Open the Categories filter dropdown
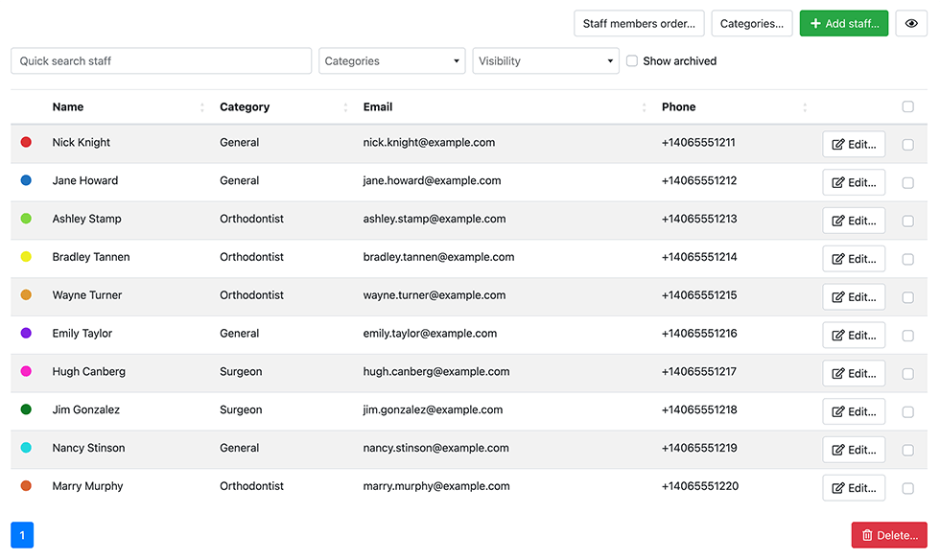The width and height of the screenshot is (940, 560). pyautogui.click(x=391, y=60)
